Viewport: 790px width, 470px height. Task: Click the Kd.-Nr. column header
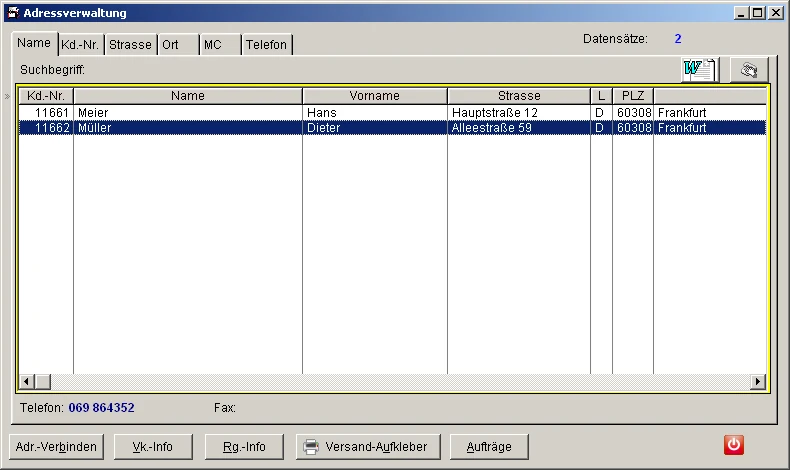tap(46, 96)
